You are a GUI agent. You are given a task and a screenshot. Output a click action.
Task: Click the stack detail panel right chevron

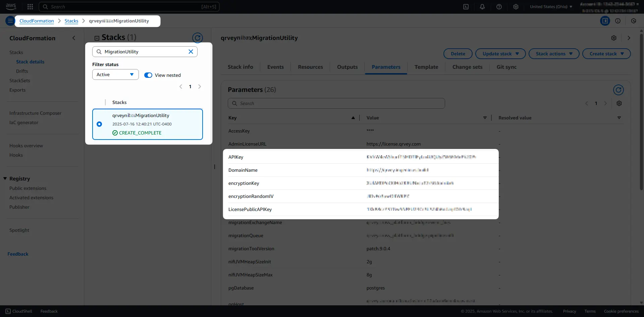tap(629, 38)
